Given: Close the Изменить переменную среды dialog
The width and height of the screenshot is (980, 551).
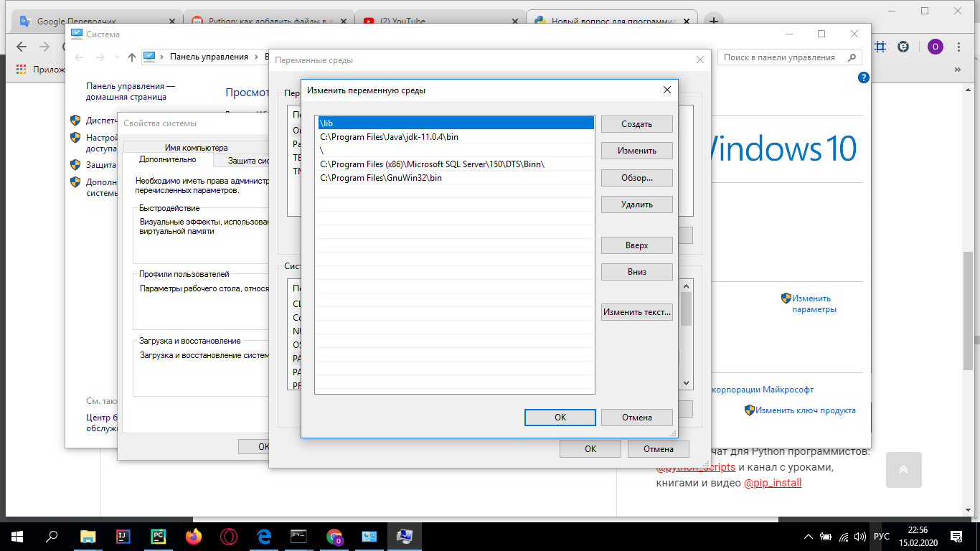Looking at the screenshot, I should 666,90.
